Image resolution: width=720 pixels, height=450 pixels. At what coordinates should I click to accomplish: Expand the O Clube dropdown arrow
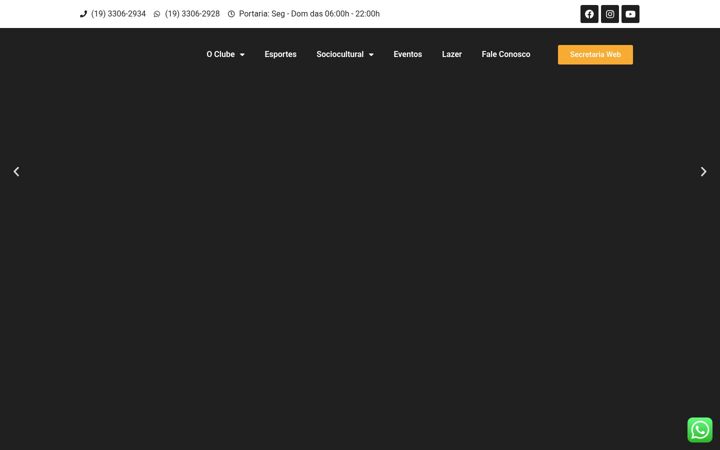coord(242,55)
